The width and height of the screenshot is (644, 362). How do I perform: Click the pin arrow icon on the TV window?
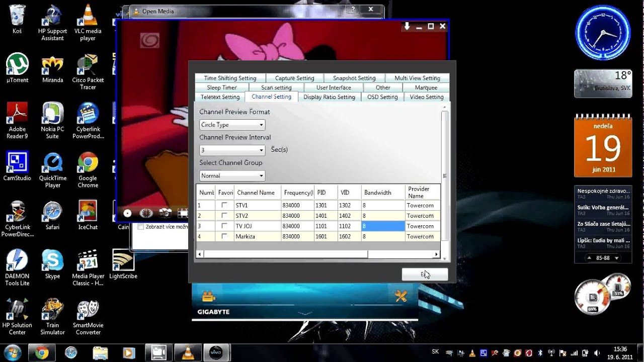pos(407,26)
